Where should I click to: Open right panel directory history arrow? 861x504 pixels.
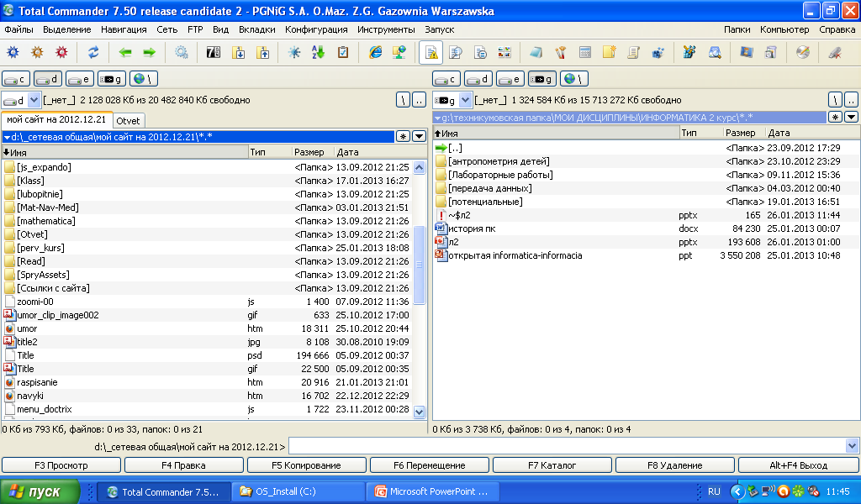(x=851, y=117)
